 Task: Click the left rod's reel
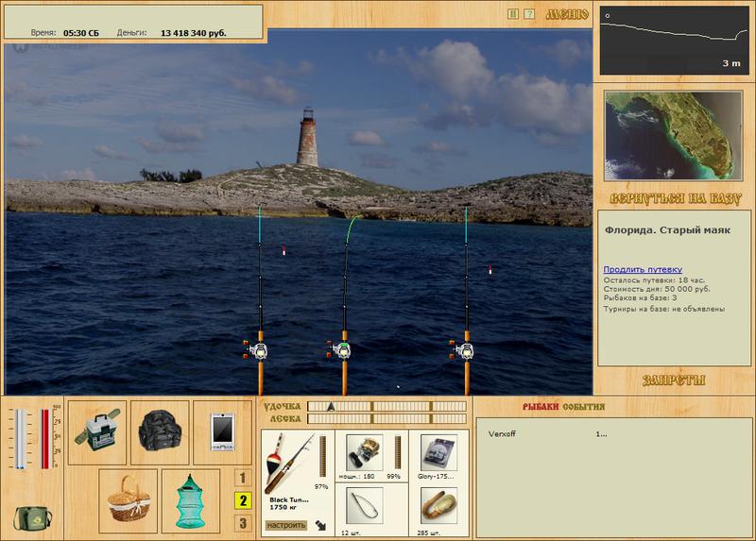pos(257,350)
